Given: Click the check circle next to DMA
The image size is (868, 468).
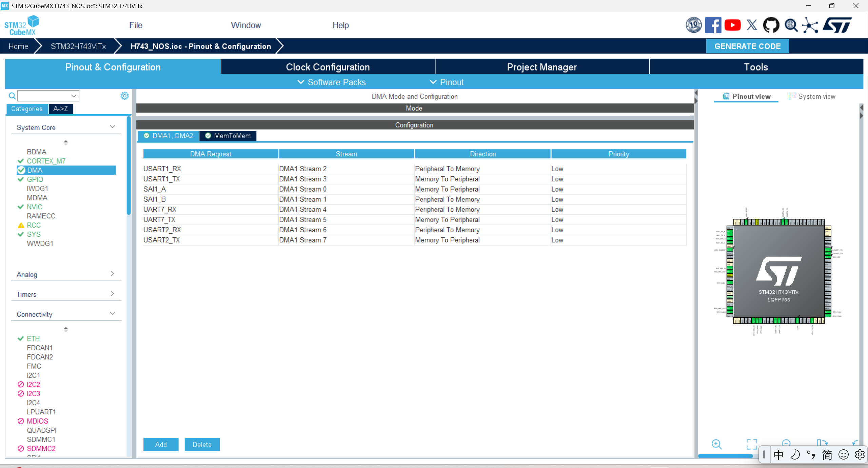Looking at the screenshot, I should click(21, 170).
